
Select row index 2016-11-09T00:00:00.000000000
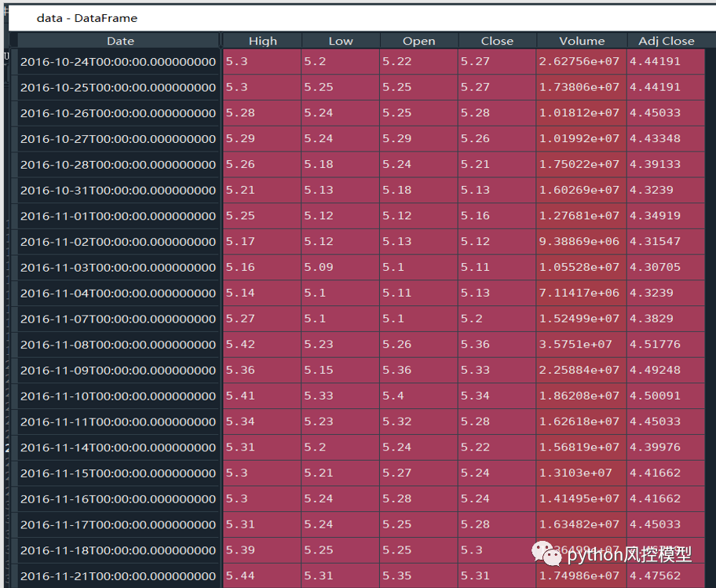(x=119, y=371)
